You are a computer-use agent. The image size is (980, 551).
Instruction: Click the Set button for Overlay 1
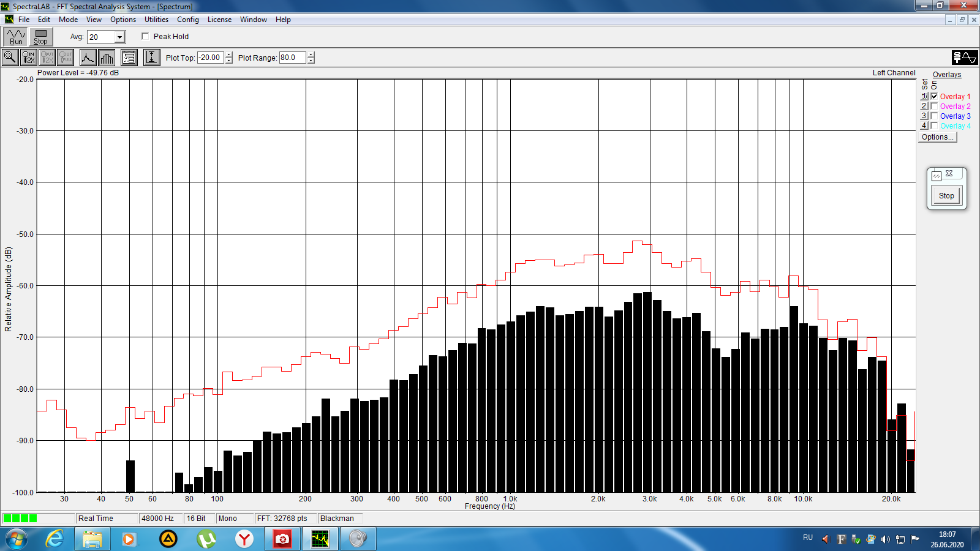coord(924,96)
